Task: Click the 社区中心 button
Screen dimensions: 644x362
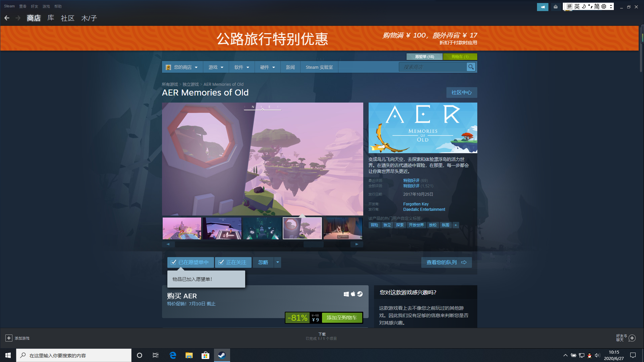Action: pyautogui.click(x=462, y=93)
